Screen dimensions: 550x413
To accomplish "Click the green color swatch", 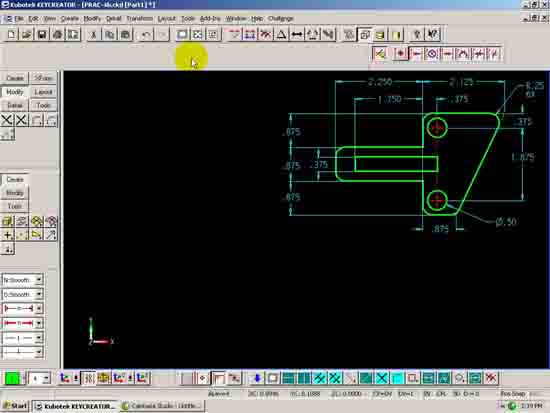I will click(x=12, y=378).
